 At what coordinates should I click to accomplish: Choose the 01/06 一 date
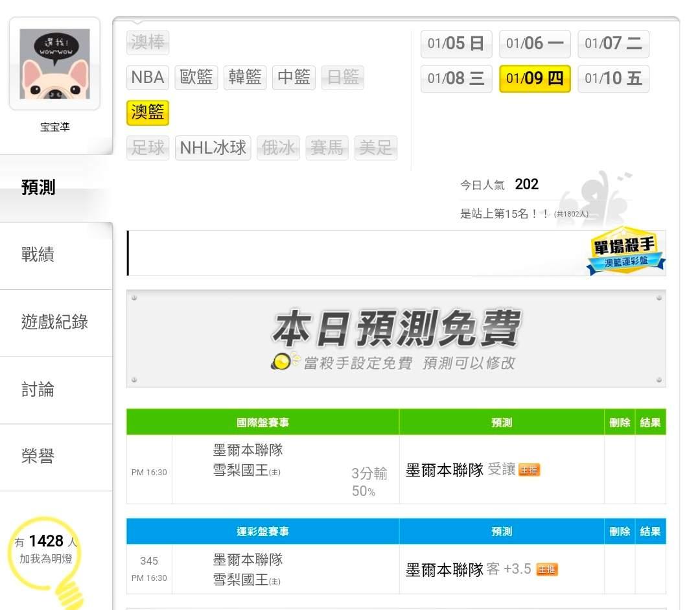(x=535, y=44)
